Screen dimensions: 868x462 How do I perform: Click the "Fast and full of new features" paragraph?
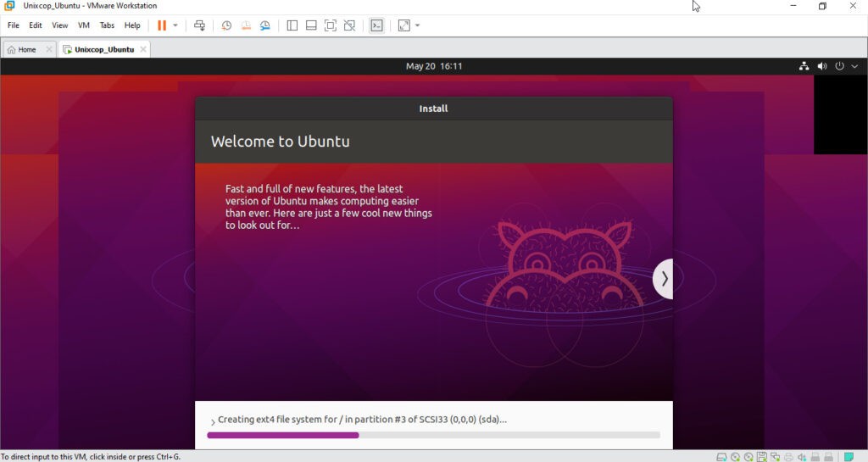coord(328,207)
